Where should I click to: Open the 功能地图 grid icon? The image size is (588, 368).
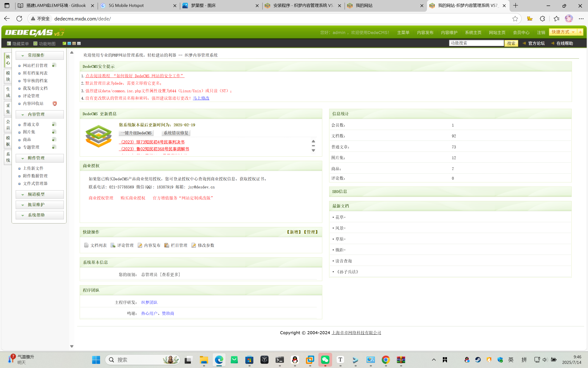point(35,43)
